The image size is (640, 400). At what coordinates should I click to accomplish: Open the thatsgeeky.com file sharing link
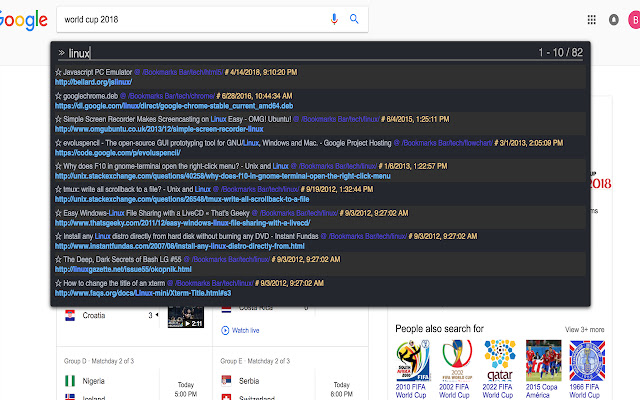pos(182,223)
